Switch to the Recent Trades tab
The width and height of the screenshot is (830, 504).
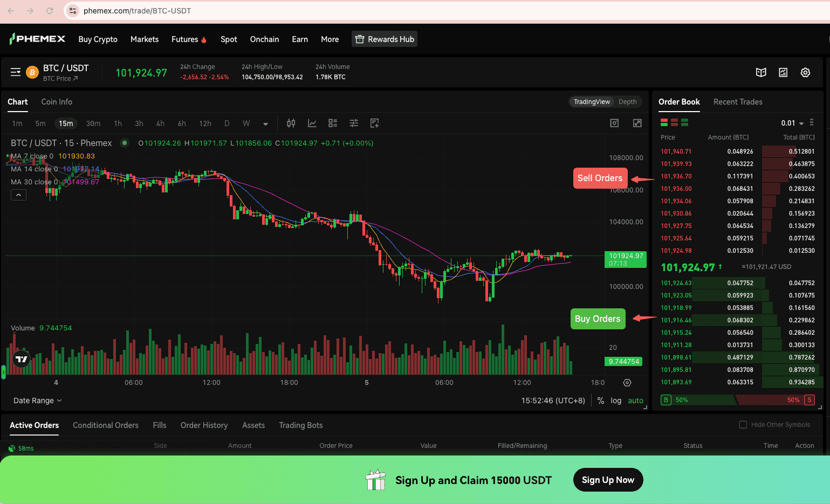click(x=738, y=102)
